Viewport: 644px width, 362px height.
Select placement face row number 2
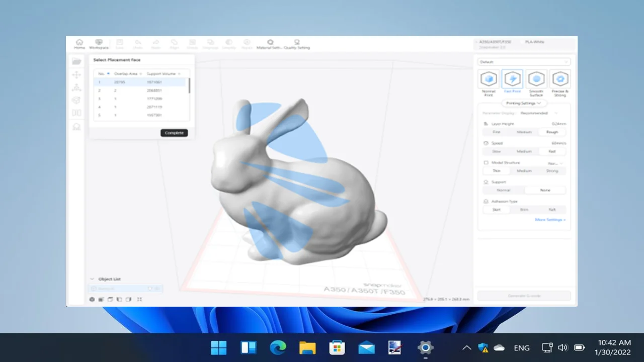(140, 90)
